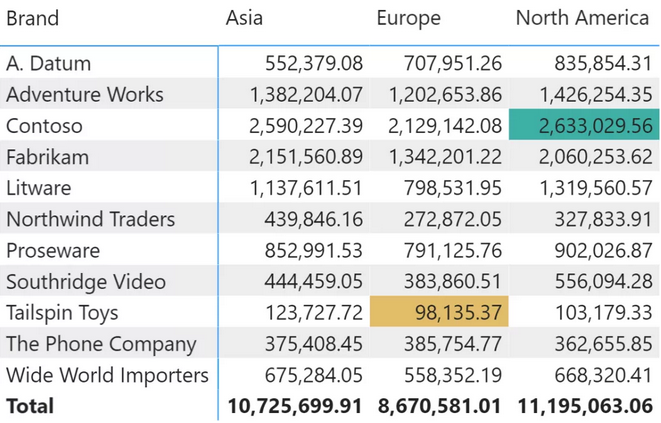
Task: Click the North America column header
Action: click(582, 18)
